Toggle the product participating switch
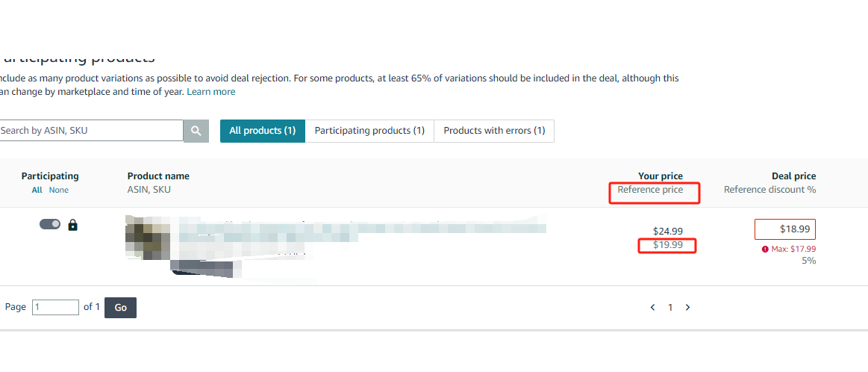The width and height of the screenshot is (868, 372). coord(50,224)
